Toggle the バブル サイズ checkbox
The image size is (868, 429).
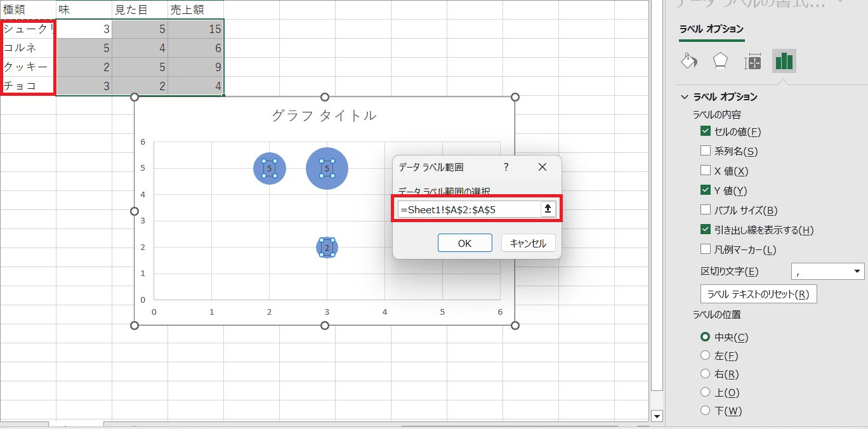[705, 210]
